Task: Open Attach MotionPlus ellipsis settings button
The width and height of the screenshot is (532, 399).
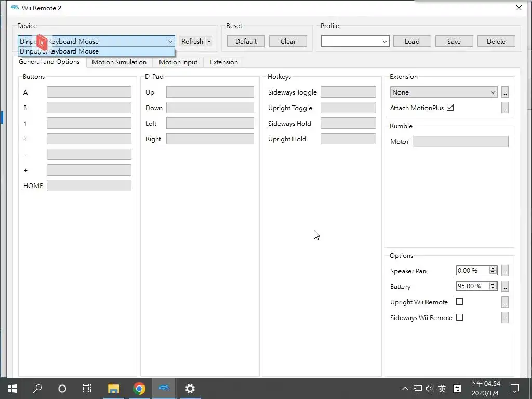Action: tap(505, 108)
